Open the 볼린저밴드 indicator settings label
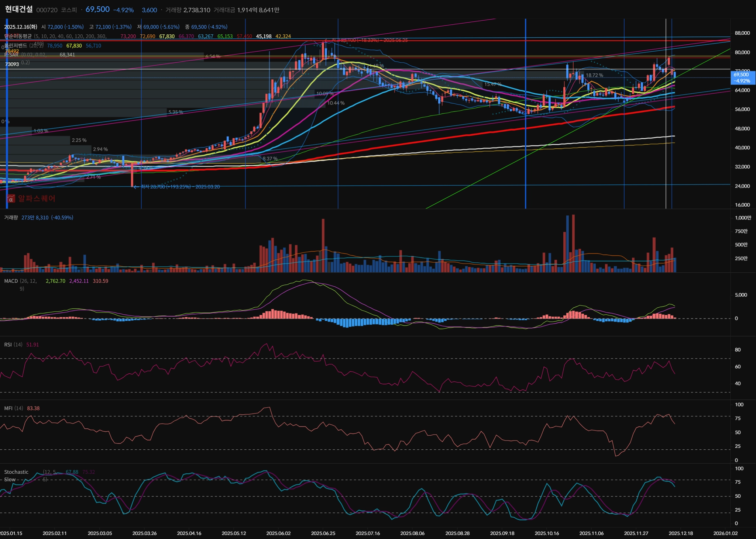 (16, 46)
